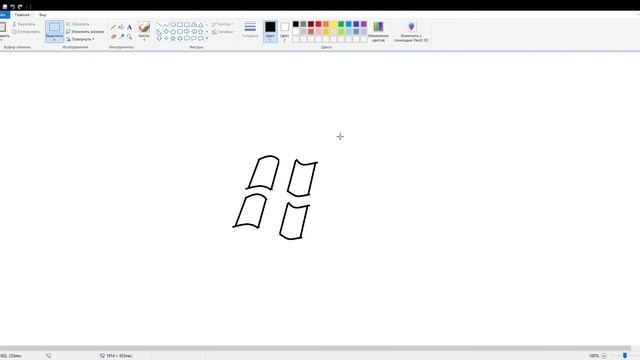Image resolution: width=640 pixels, height=360 pixels.
Task: Choose the rectangle shape
Action: click(180, 24)
